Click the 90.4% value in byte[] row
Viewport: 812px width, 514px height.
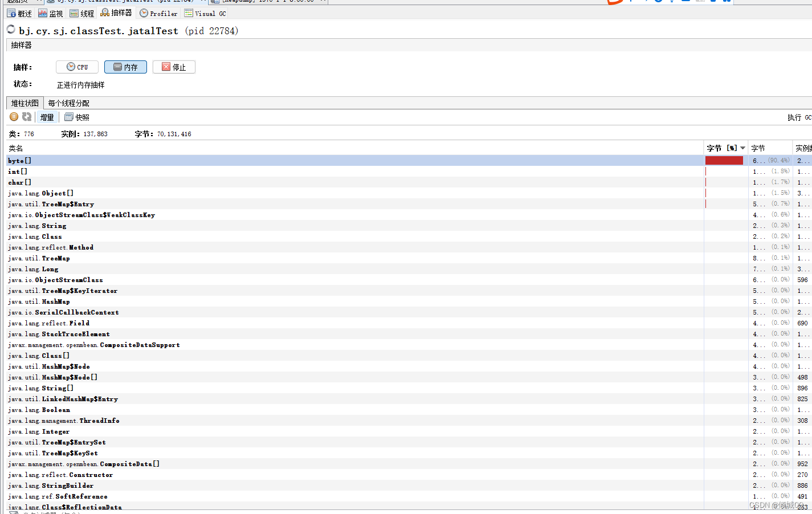tap(779, 161)
